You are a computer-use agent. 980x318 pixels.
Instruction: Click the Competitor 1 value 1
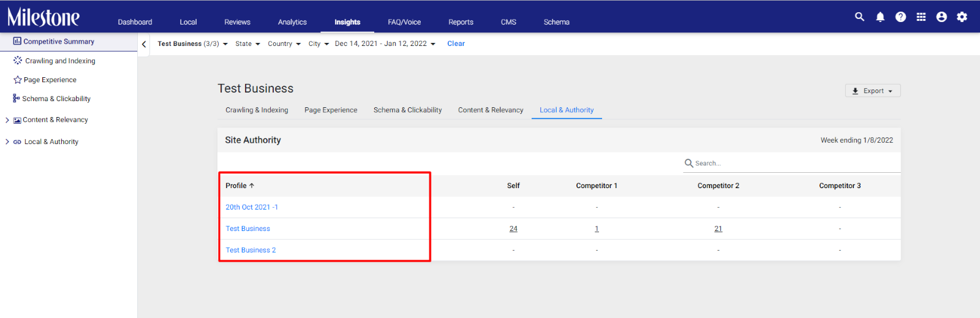tap(597, 229)
